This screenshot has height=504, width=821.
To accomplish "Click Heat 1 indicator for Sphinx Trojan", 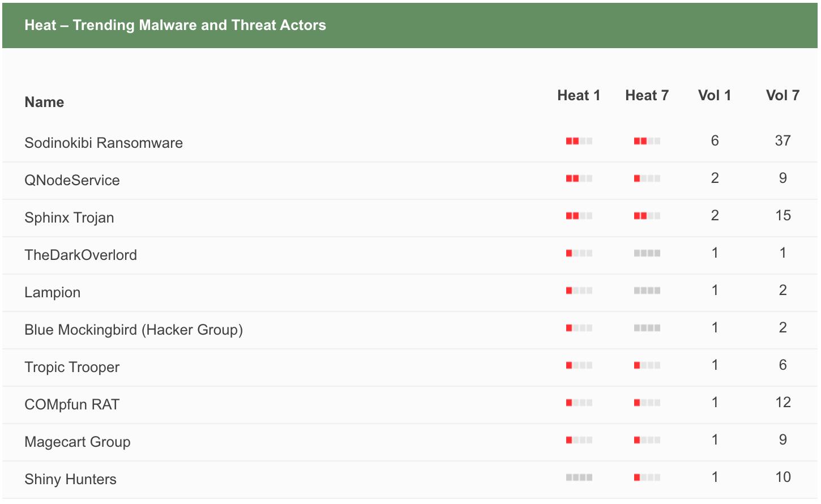I will (579, 216).
